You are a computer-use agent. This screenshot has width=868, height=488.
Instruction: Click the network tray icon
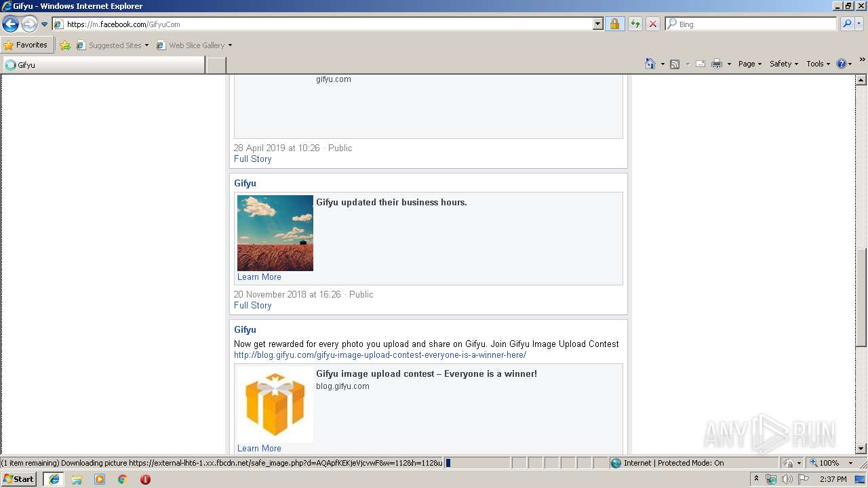click(771, 479)
